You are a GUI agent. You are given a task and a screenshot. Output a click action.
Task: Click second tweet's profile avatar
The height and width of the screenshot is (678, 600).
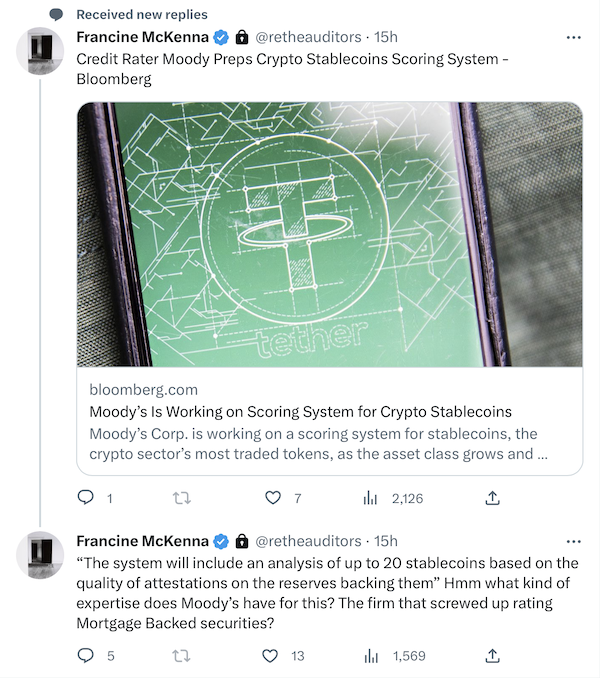click(x=41, y=555)
